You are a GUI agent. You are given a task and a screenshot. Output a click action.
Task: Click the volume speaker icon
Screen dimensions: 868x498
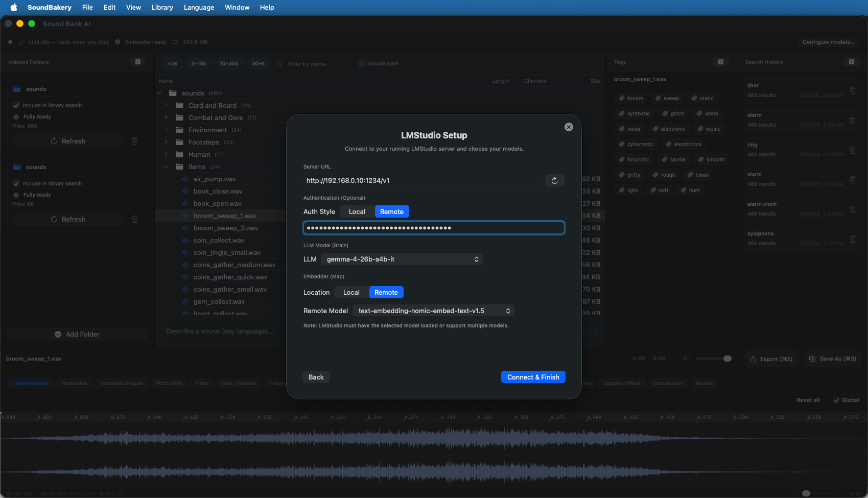(x=687, y=359)
